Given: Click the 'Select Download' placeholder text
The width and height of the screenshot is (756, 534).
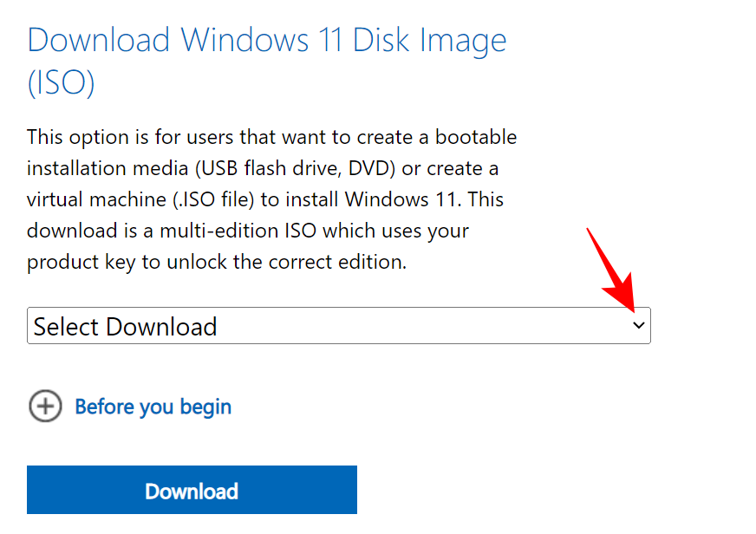Looking at the screenshot, I should pos(125,327).
